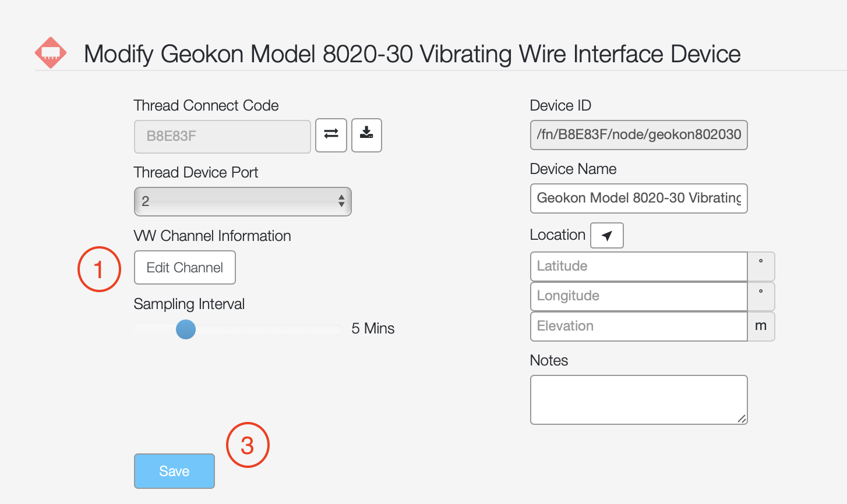
Task: Click the red device icon in the page header
Action: pos(51,53)
